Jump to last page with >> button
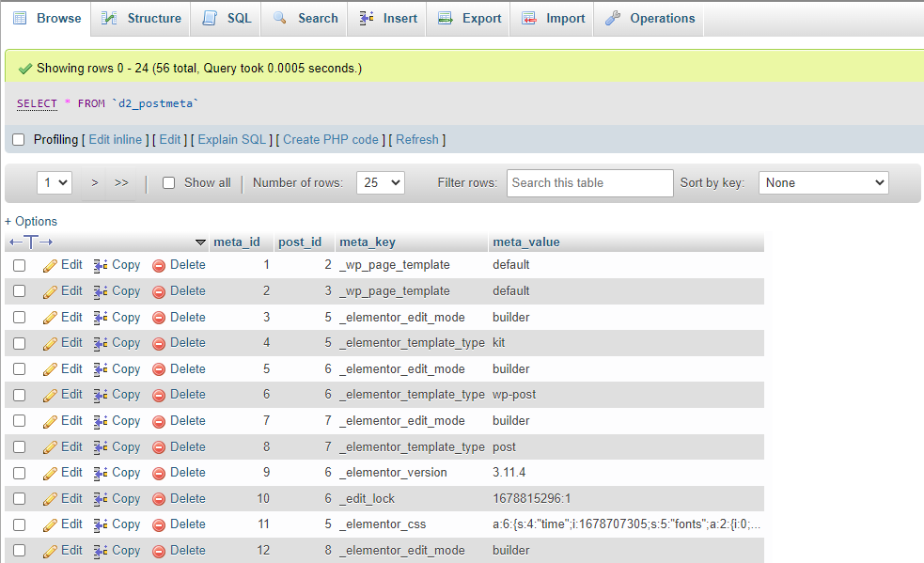This screenshot has height=563, width=924. click(x=121, y=182)
